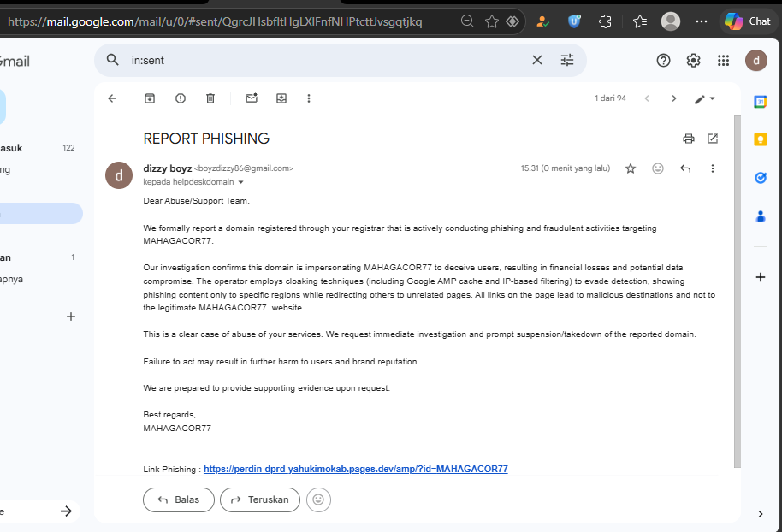
Task: Open browser extensions puzzle icon
Action: (605, 21)
